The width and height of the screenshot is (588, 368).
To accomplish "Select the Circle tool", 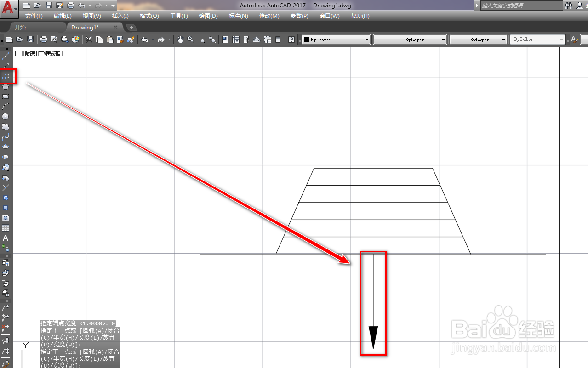I will click(x=6, y=117).
